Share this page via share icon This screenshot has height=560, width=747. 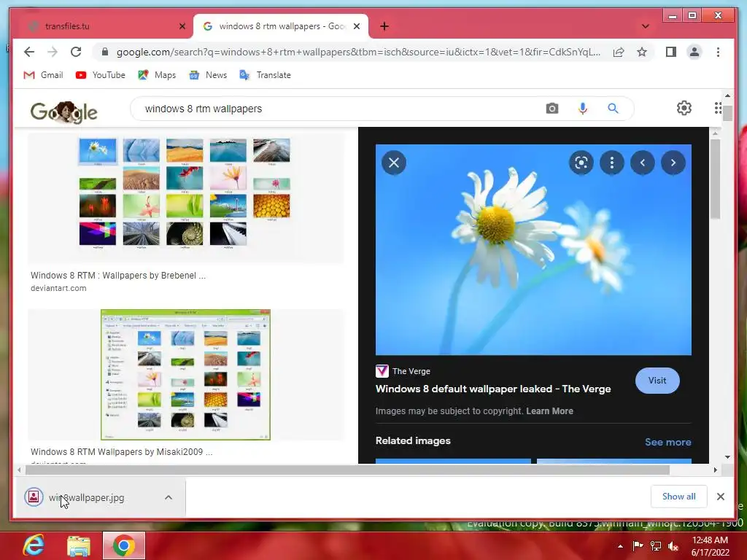619,52
